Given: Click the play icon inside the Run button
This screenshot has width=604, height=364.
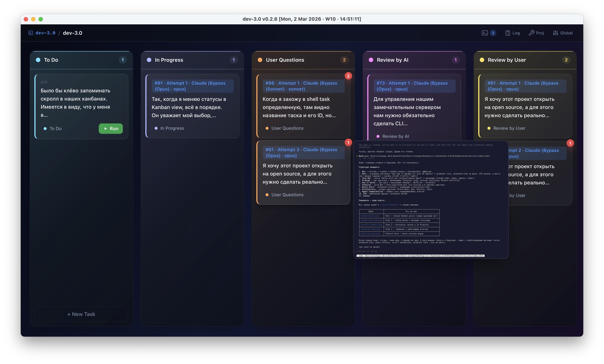Looking at the screenshot, I should 105,128.
